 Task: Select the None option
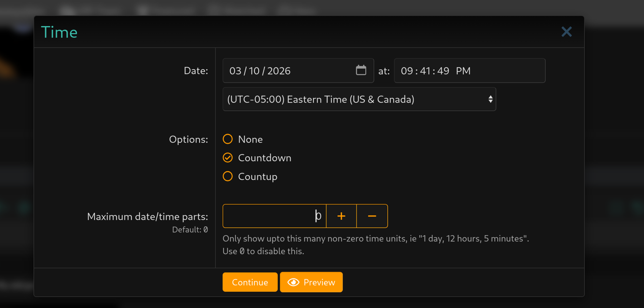[228, 139]
